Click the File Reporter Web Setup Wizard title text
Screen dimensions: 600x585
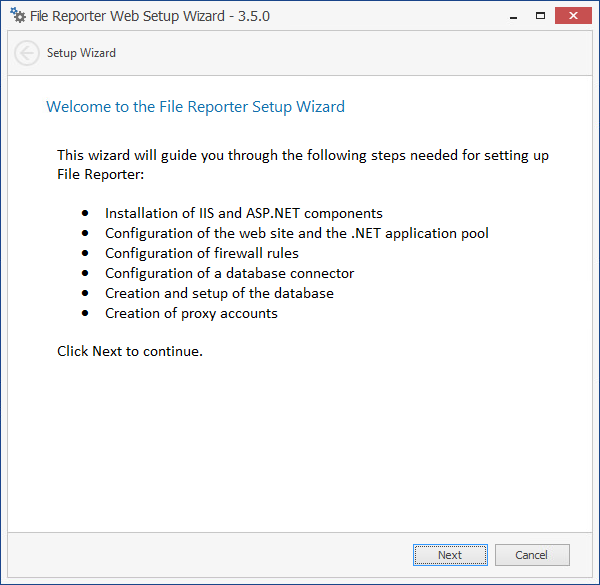[128, 16]
